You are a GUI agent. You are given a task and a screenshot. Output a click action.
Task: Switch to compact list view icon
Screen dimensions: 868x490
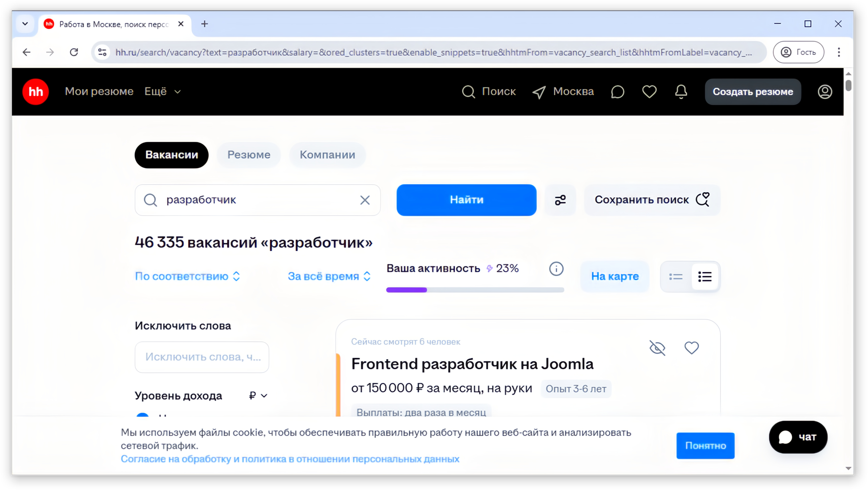coord(676,277)
